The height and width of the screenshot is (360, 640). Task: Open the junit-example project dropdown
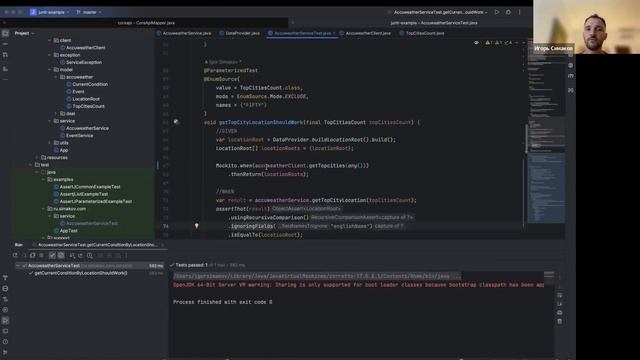tap(49, 12)
